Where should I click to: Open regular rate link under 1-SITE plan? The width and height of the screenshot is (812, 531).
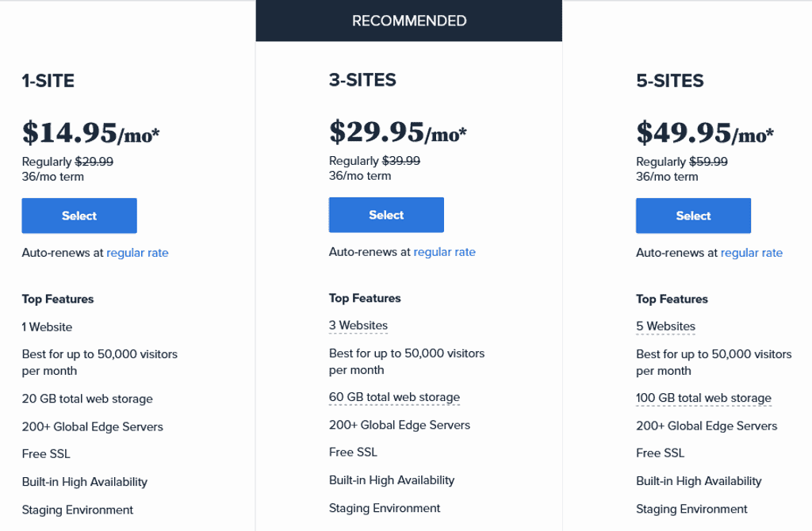(x=137, y=253)
